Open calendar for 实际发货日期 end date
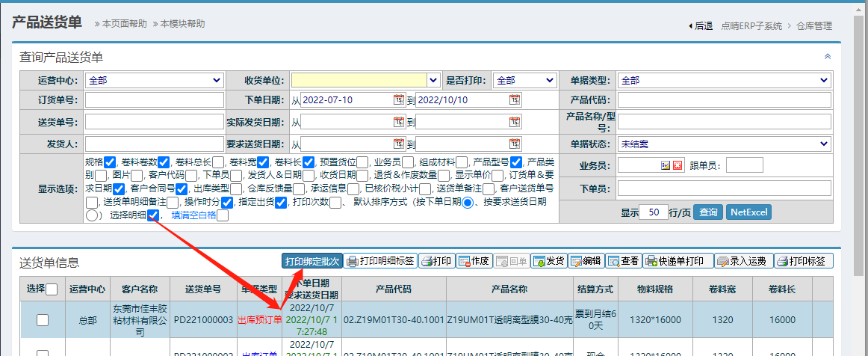 coord(515,121)
